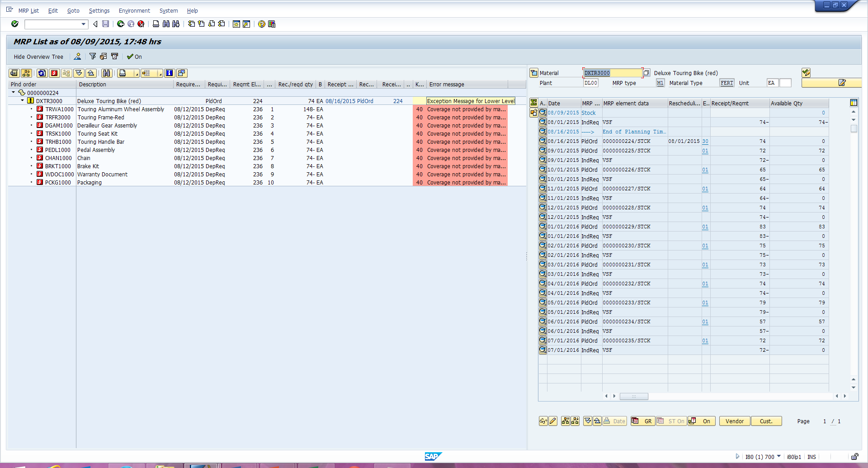
Task: Open the System menu
Action: point(169,10)
